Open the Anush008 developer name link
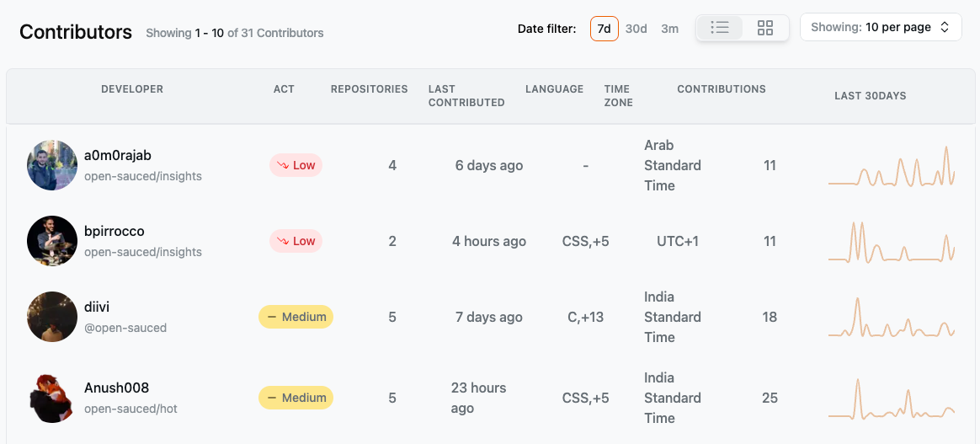The image size is (980, 444). tap(117, 388)
